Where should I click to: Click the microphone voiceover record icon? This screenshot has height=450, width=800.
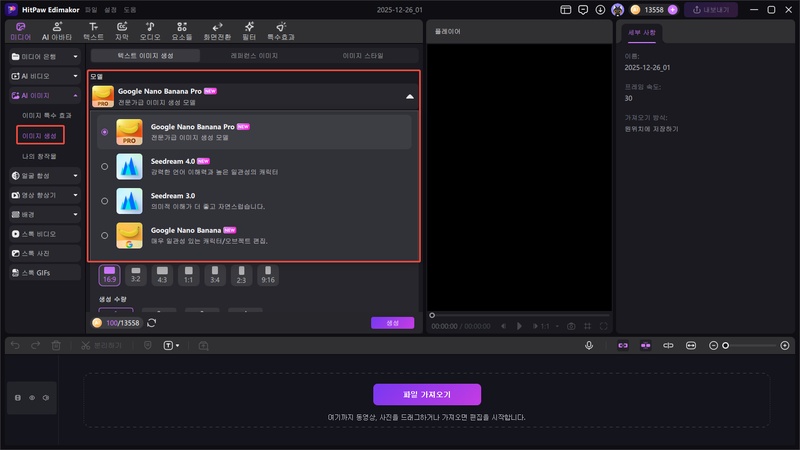[589, 345]
